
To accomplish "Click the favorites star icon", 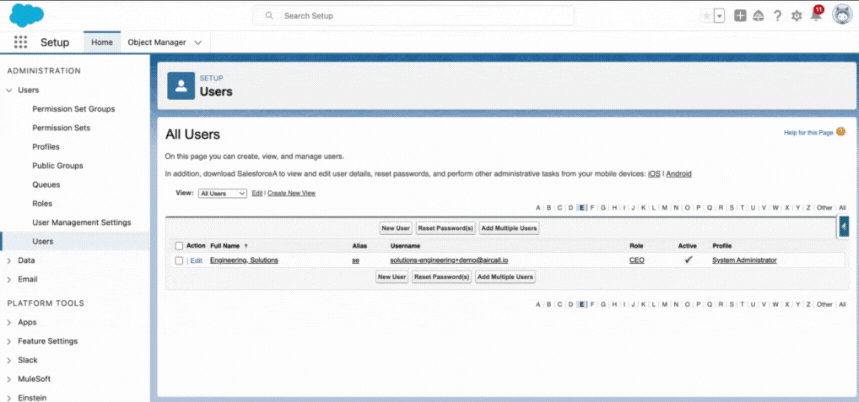I will click(x=707, y=16).
